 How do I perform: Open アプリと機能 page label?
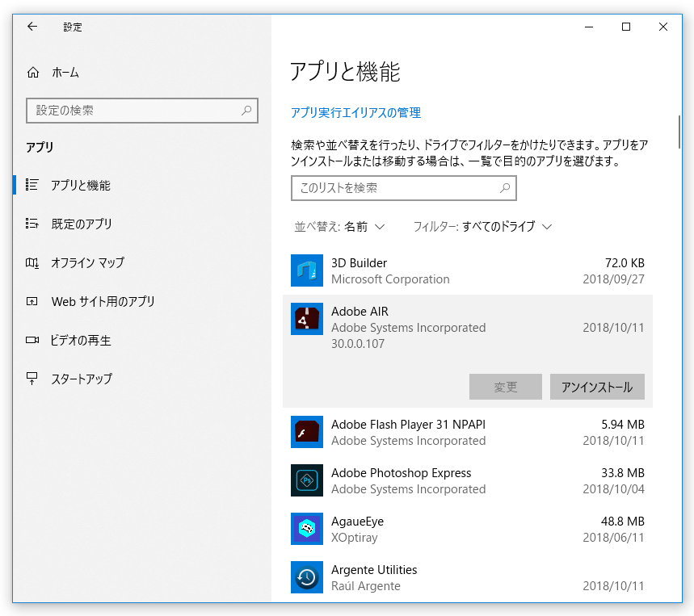click(81, 186)
